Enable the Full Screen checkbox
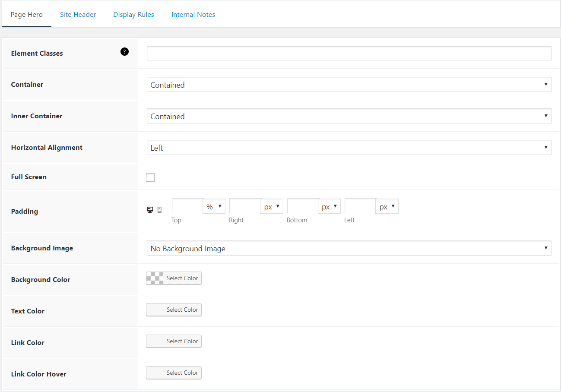 tap(150, 177)
